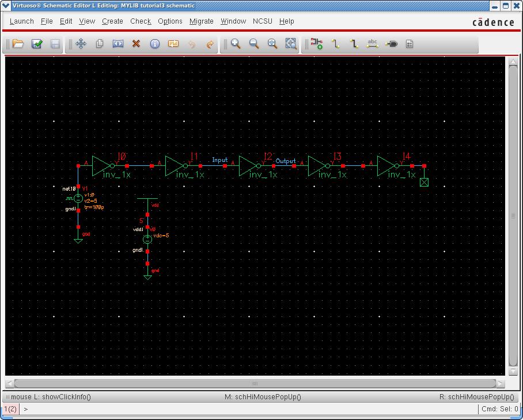The height and width of the screenshot is (420, 523).
Task: Click the net10 label
Action: pos(69,189)
